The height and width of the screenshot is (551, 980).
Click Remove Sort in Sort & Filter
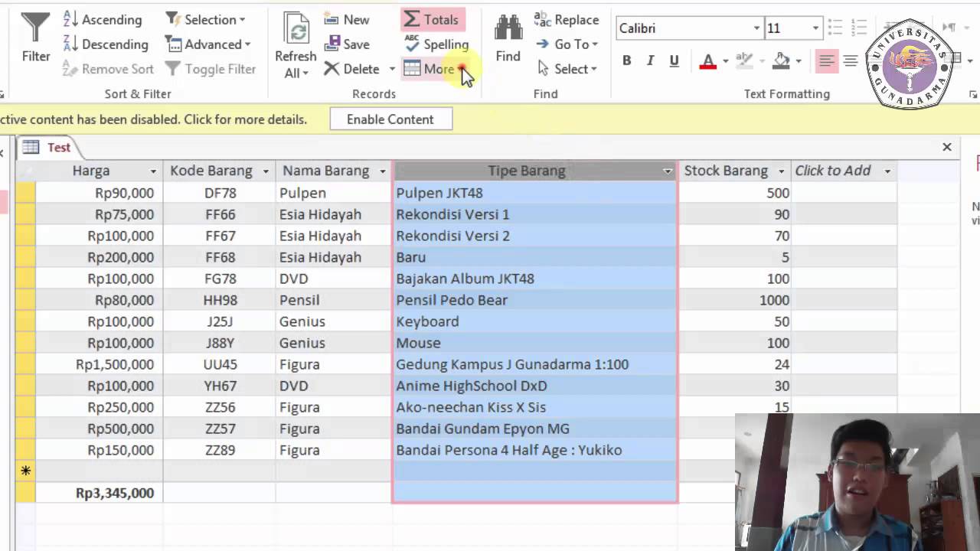[108, 69]
